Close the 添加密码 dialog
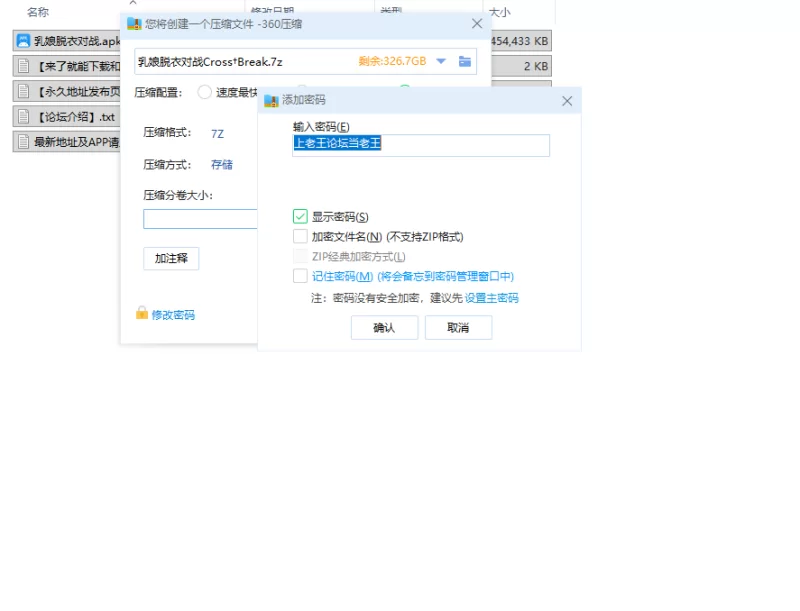Image resolution: width=800 pixels, height=611 pixels. (567, 101)
